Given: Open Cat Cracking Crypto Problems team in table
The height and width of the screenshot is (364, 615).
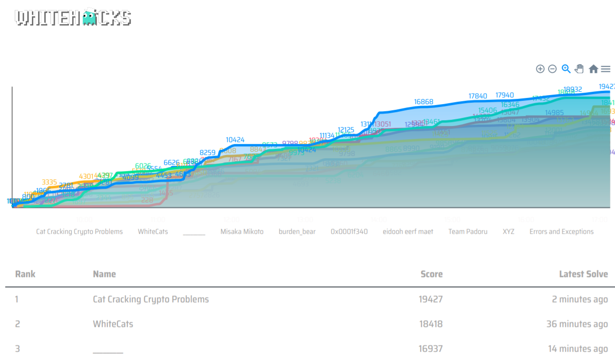Looking at the screenshot, I should (151, 299).
